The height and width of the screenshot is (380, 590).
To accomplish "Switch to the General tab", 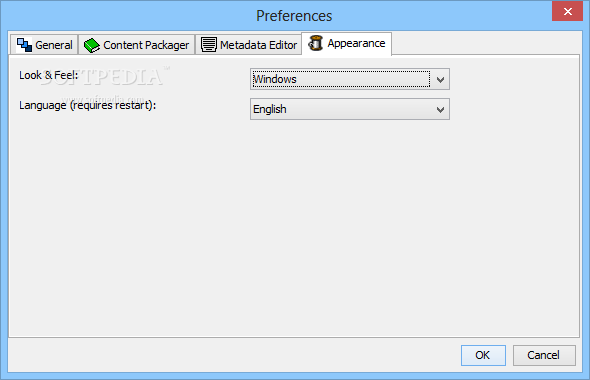I will click(x=44, y=45).
